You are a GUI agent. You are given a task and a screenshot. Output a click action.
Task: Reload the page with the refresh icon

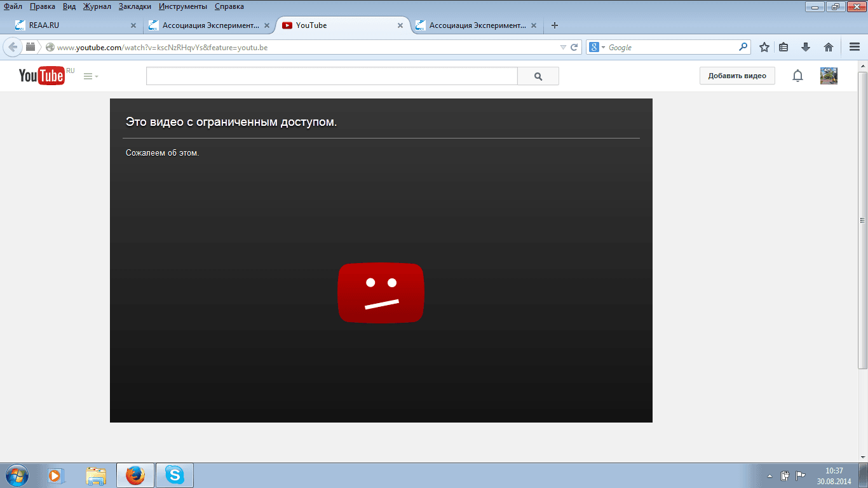tap(574, 47)
